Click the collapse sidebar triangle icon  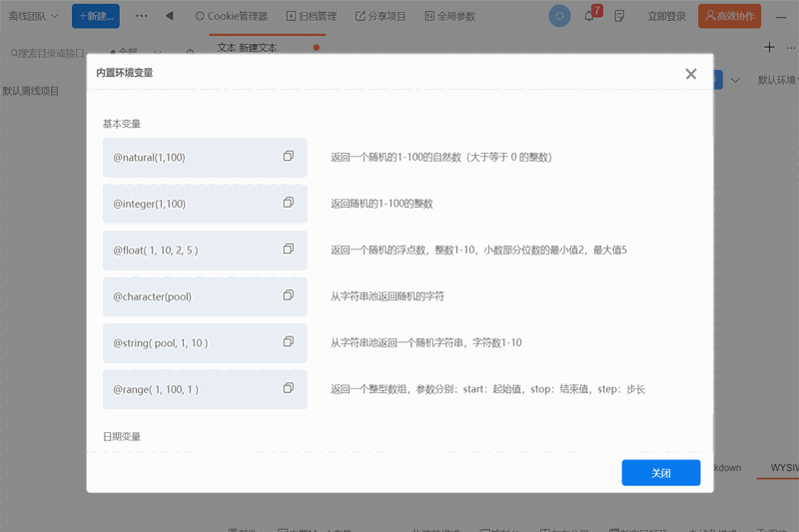tap(170, 16)
